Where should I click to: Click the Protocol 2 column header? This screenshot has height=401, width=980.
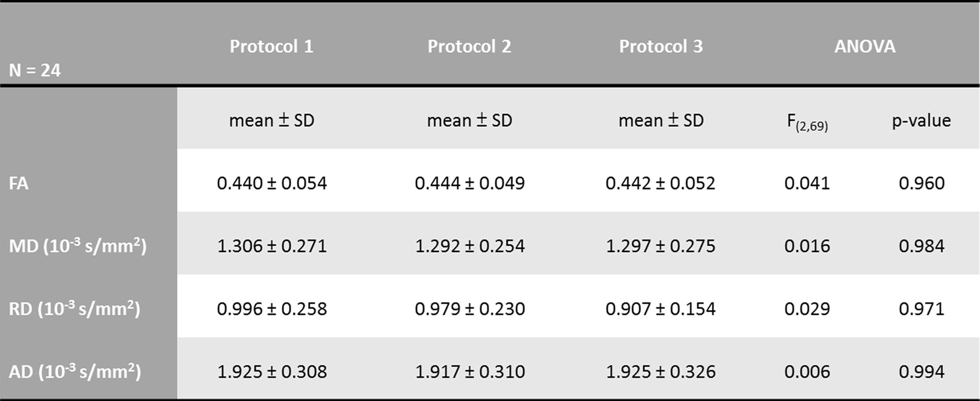469,47
